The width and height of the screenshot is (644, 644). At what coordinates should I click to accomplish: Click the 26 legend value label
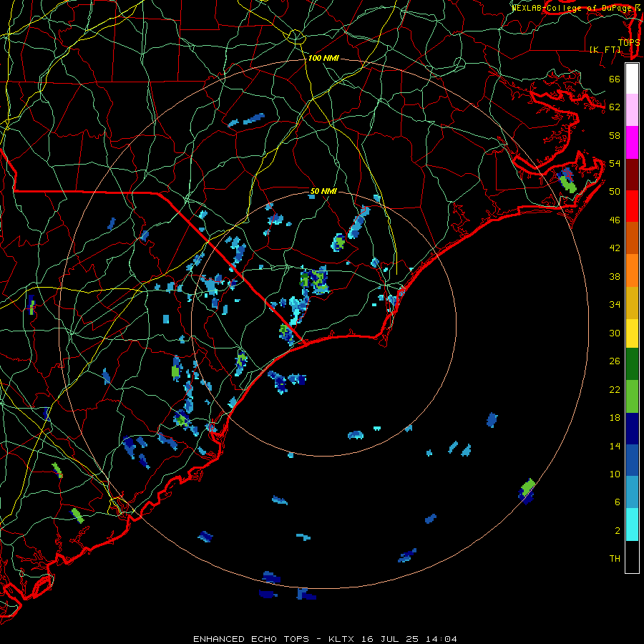pyautogui.click(x=615, y=361)
